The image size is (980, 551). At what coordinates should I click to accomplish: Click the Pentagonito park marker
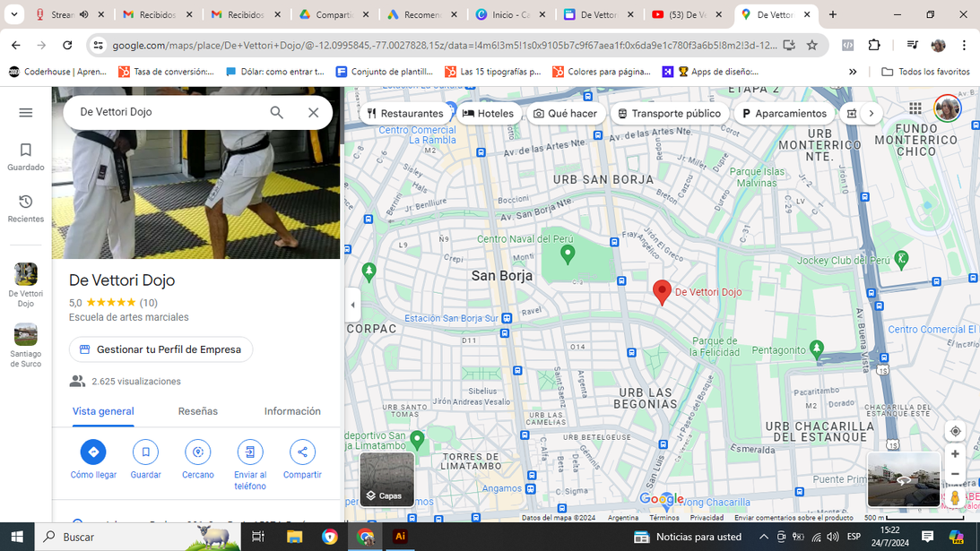[816, 349]
